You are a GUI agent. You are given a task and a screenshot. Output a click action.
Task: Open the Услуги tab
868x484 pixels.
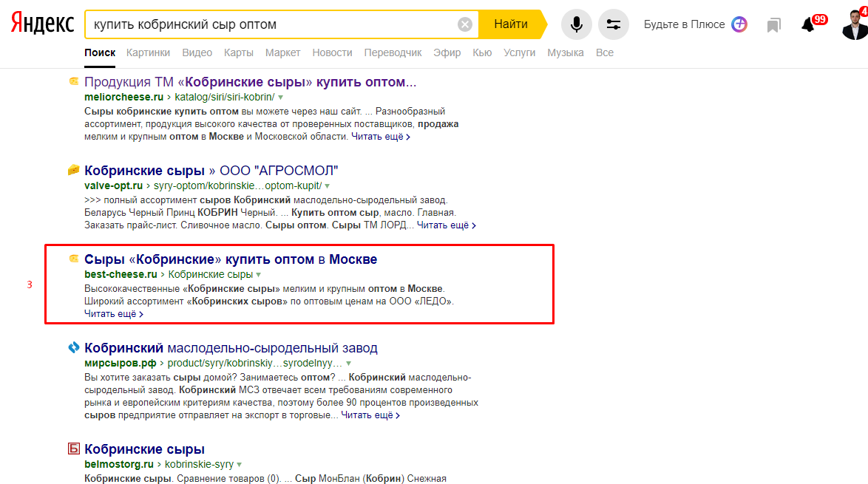pyautogui.click(x=519, y=52)
